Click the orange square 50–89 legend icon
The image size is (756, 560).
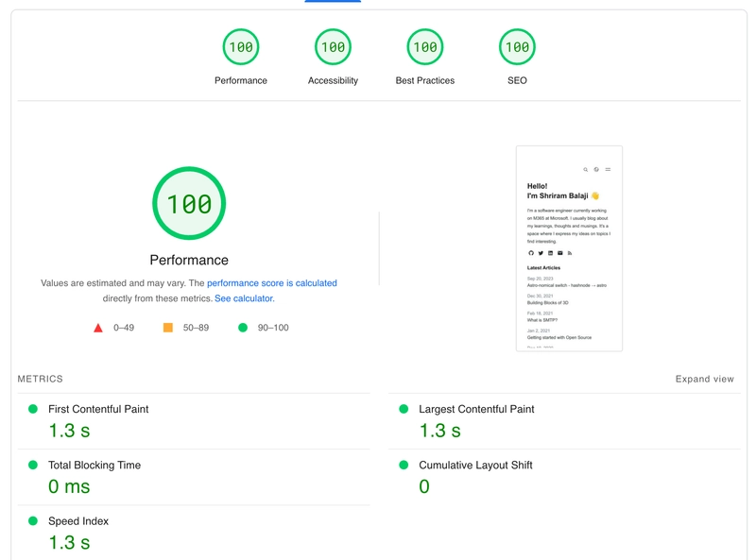pos(168,328)
